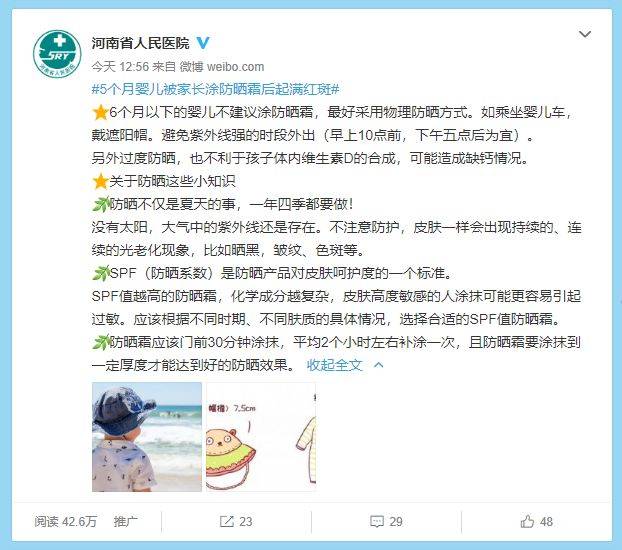
Task: Open 河南省人民医院 profile avatar
Action: [x=57, y=54]
